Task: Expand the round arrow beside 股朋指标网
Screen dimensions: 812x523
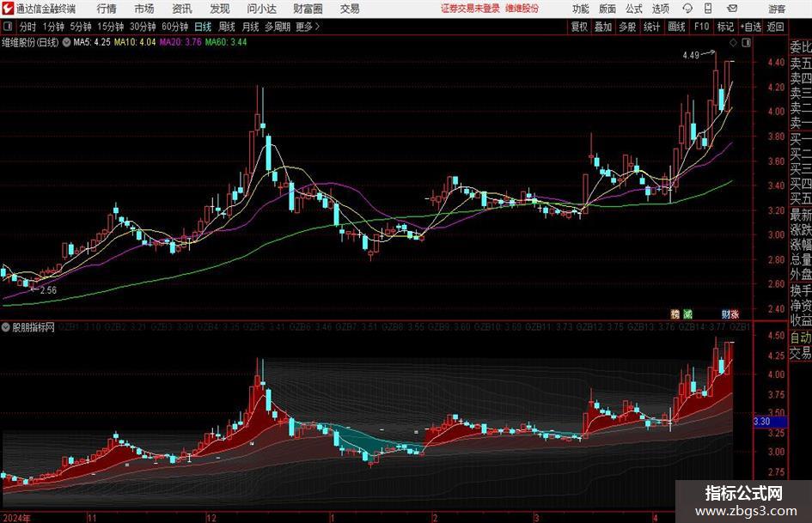Action: point(6,327)
